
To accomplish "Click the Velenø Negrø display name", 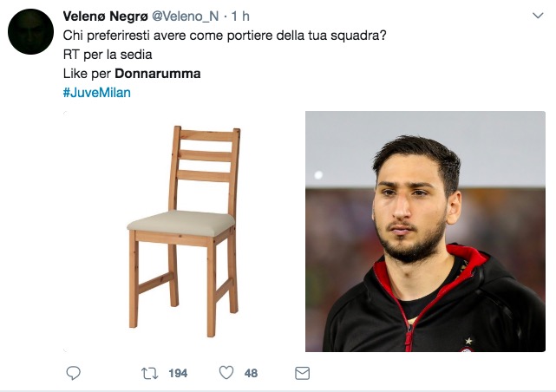I will [105, 16].
